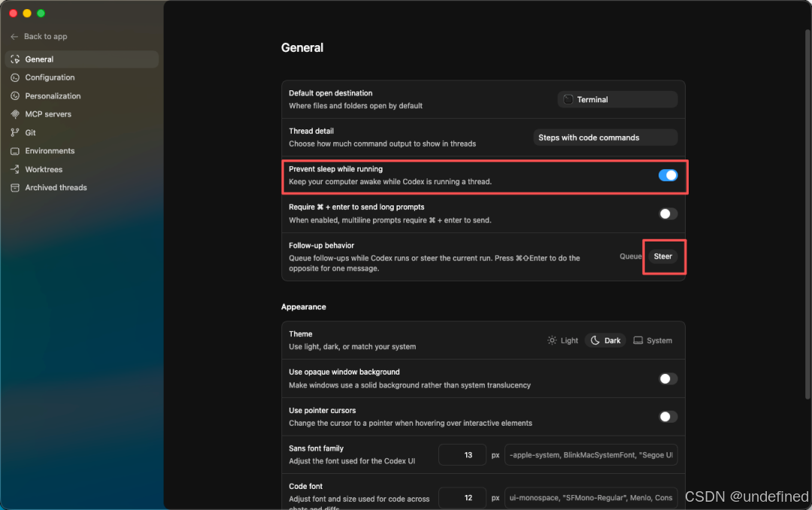The image size is (812, 510).
Task: Click the Sans font size field showing 13
Action: [x=462, y=455]
